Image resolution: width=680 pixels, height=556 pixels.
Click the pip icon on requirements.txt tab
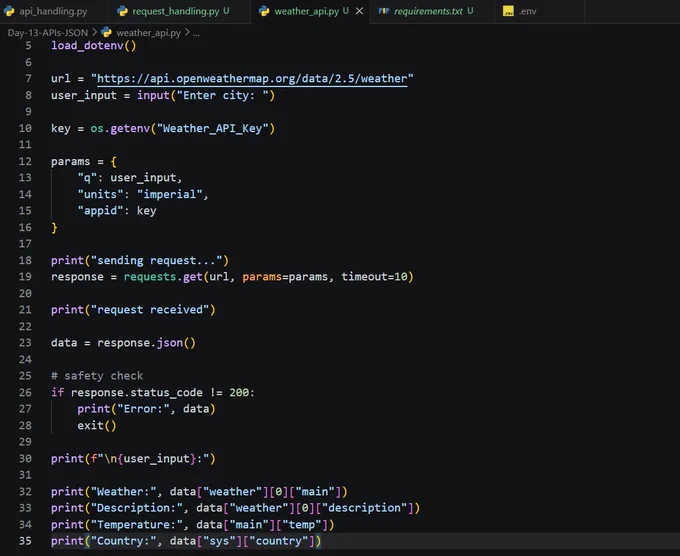pyautogui.click(x=384, y=11)
